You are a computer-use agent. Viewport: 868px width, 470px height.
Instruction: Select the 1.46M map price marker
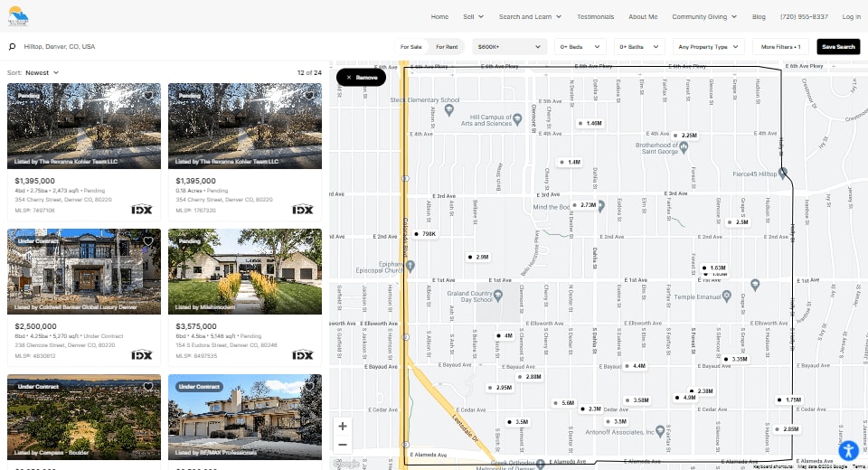tap(590, 124)
